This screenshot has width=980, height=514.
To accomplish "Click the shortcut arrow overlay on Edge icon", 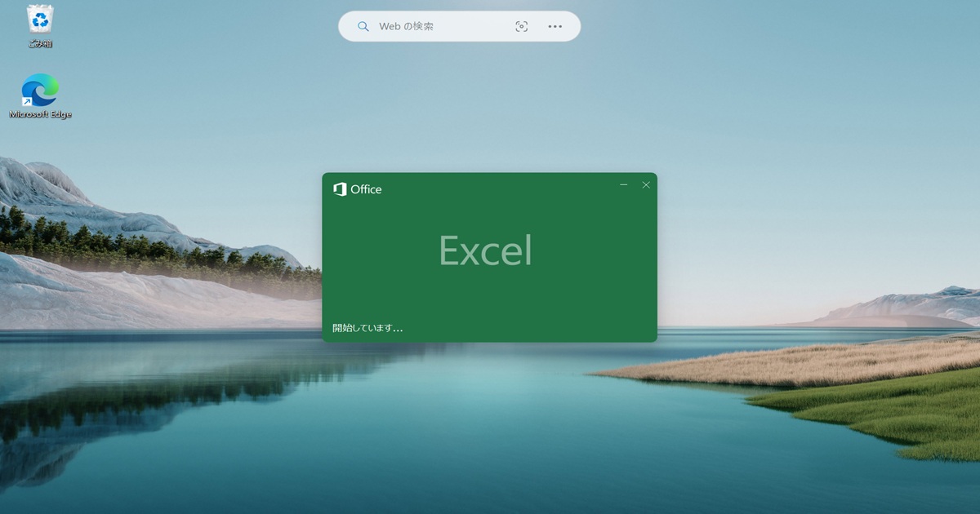I will pyautogui.click(x=27, y=102).
